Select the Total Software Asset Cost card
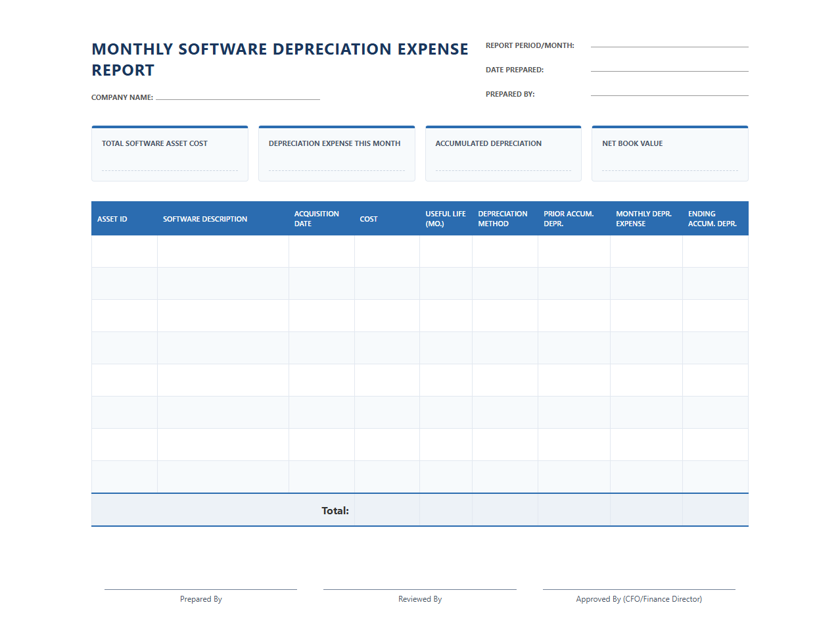This screenshot has height=630, width=840. coord(170,154)
